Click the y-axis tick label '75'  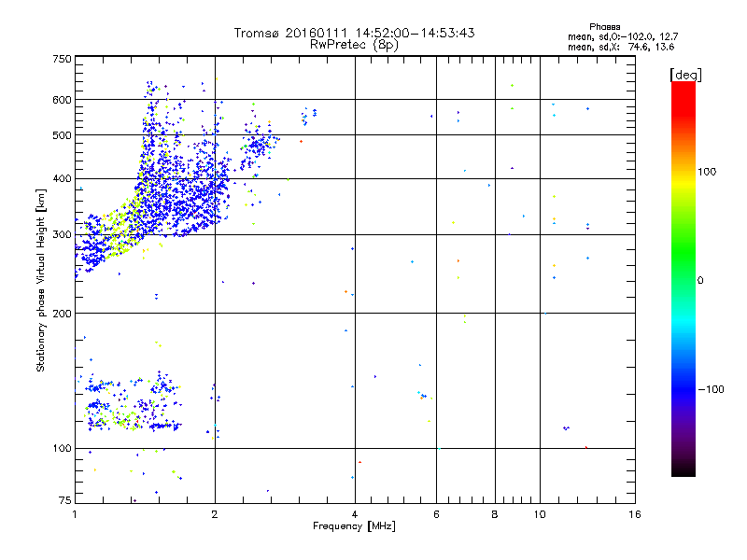click(x=65, y=500)
